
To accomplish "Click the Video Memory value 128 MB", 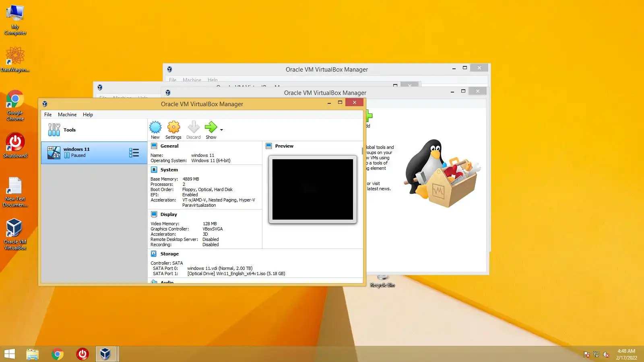I will click(210, 224).
